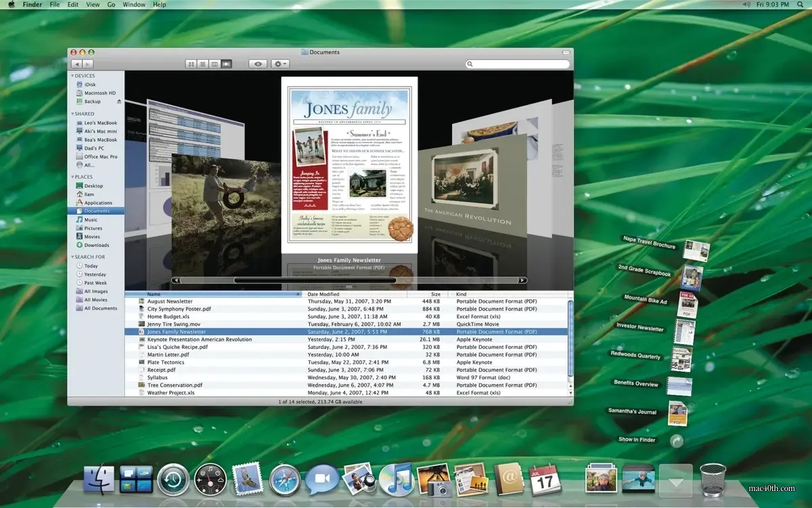Switch to column view in the toolbar
The height and width of the screenshot is (508, 812).
pyautogui.click(x=215, y=63)
